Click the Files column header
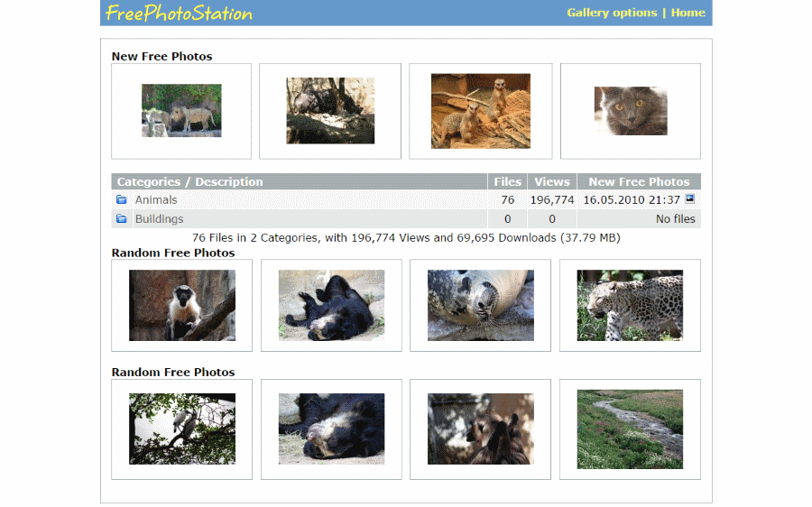Viewport: 812px width, 507px height. 507,181
